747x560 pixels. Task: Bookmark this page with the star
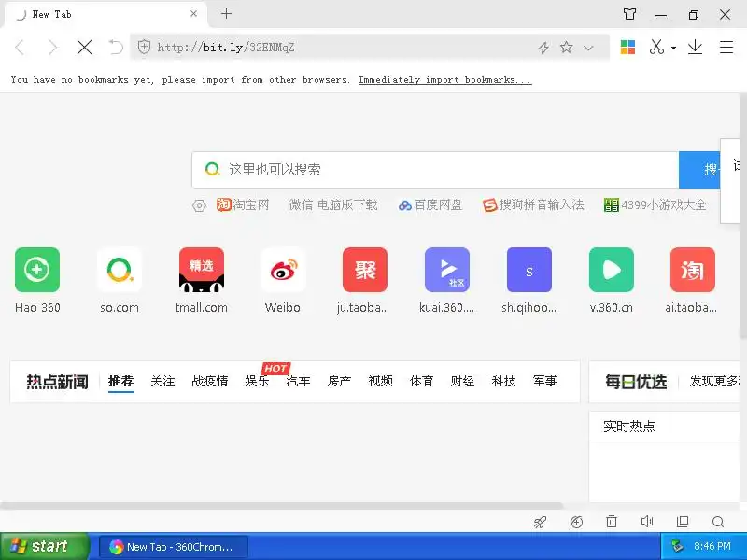pyautogui.click(x=566, y=48)
